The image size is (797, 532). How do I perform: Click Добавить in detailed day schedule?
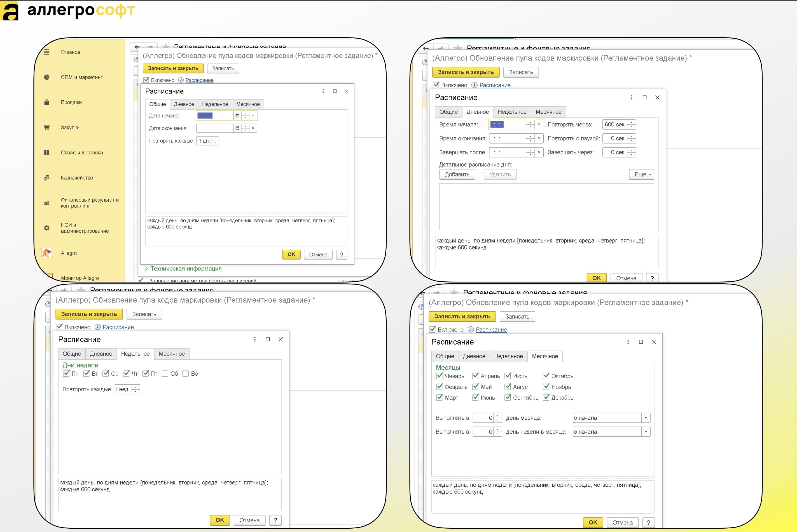[457, 174]
